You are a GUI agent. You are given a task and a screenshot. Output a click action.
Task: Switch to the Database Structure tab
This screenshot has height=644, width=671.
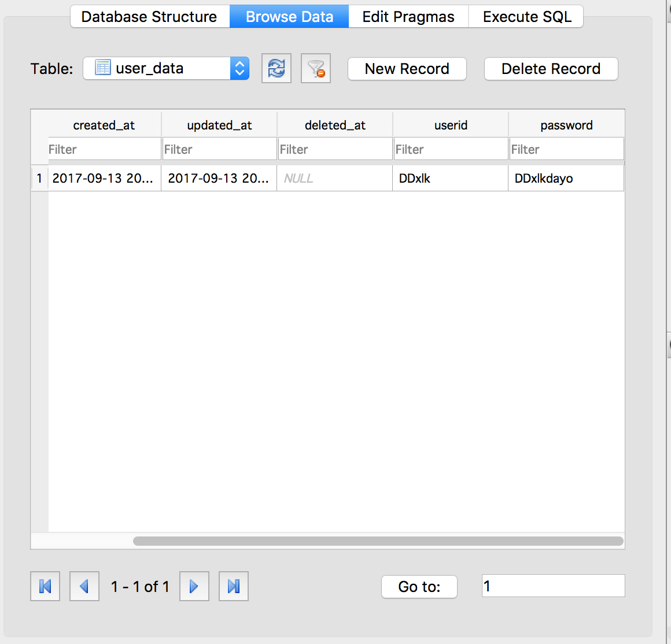(149, 17)
